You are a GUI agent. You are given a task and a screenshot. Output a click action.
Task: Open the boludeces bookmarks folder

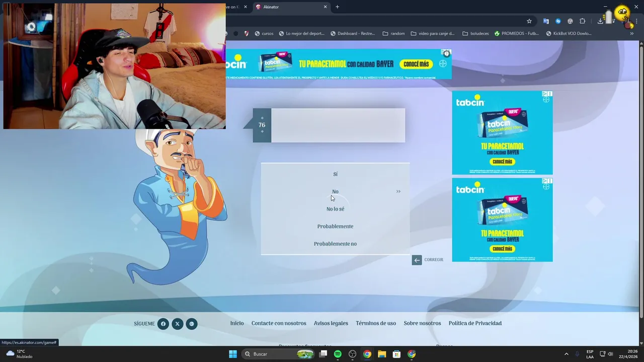click(475, 34)
